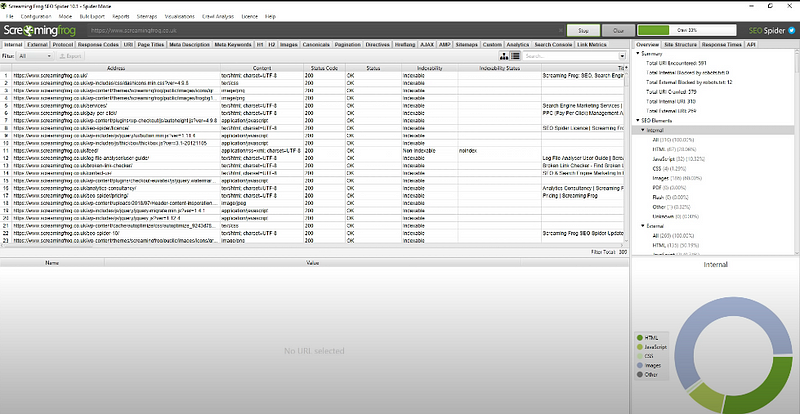Switch to the Custom tab
800x414 pixels.
click(492, 45)
